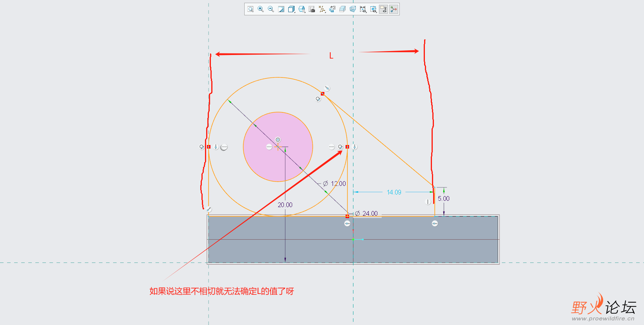
Task: Select the 14.09 weak dimension
Action: [394, 192]
